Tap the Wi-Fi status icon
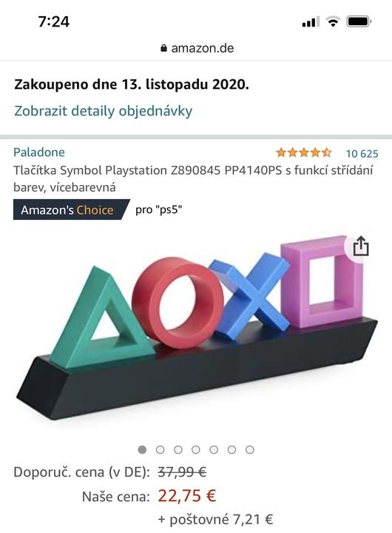The height and width of the screenshot is (533, 392). tap(333, 21)
